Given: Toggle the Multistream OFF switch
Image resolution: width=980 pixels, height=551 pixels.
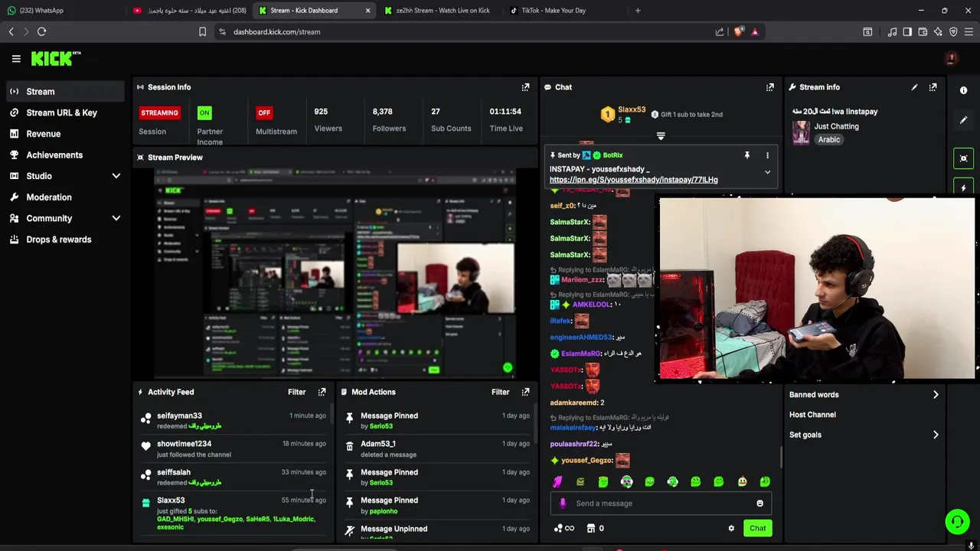Looking at the screenshot, I should click(264, 112).
